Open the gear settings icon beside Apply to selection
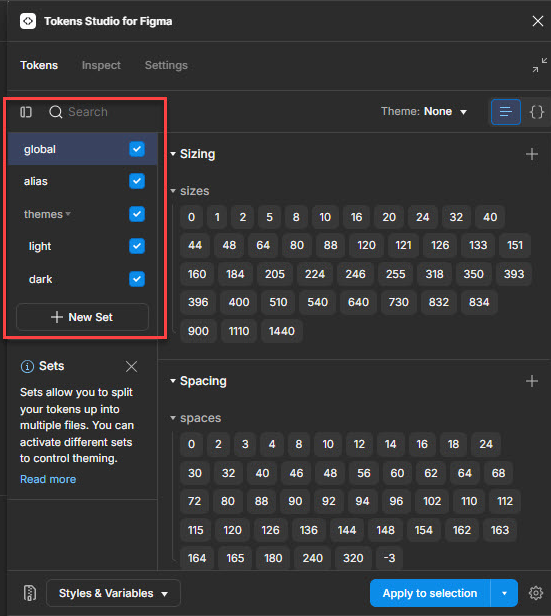Image resolution: width=551 pixels, height=616 pixels. pyautogui.click(x=536, y=593)
